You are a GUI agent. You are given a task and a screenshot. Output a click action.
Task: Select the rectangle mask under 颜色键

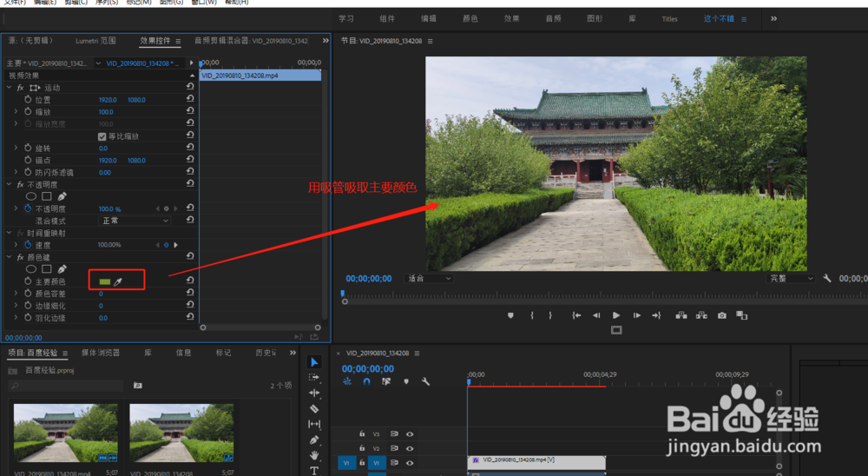(47, 269)
